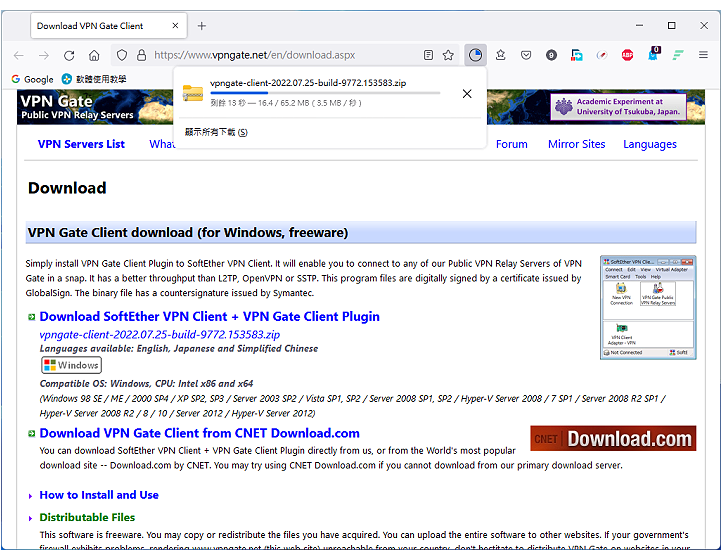Click the green bullet beside CNET download
Image resolution: width=726 pixels, height=559 pixels.
pyautogui.click(x=31, y=433)
